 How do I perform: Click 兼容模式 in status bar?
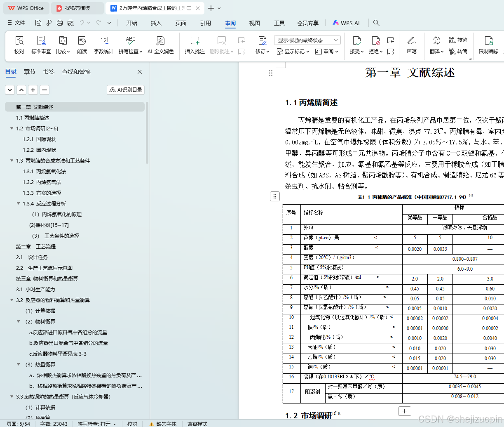tap(197, 424)
